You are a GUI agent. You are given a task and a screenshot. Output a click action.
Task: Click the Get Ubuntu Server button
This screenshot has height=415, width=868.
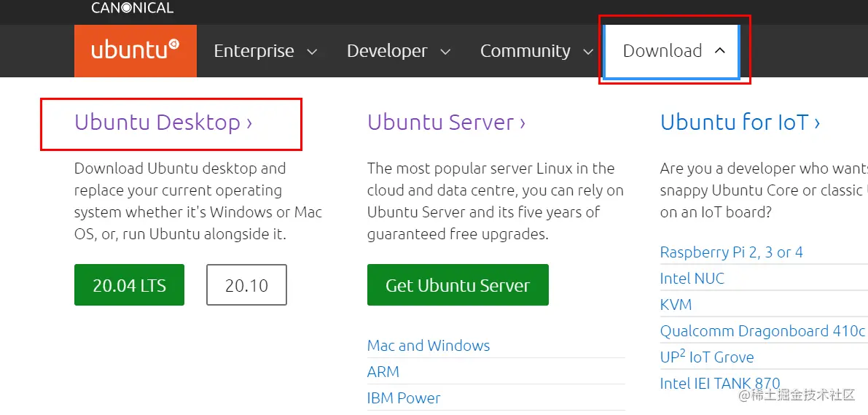[x=458, y=284]
